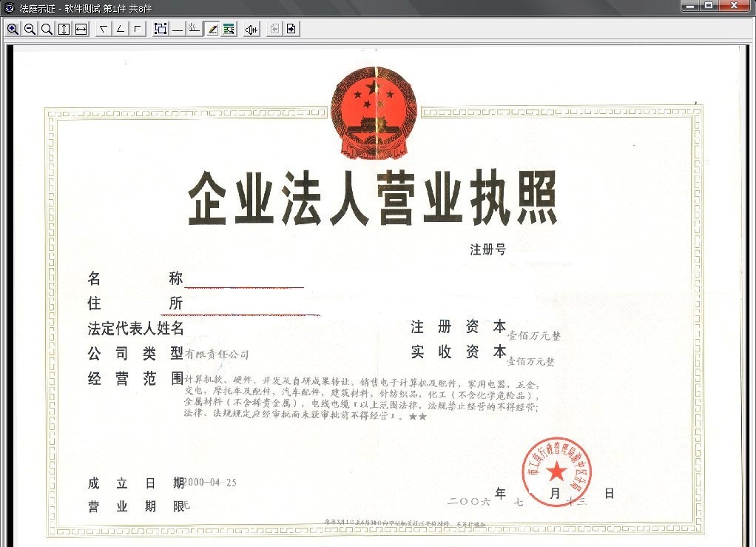756x547 pixels.
Task: Select the plain magnifier glass tool
Action: click(x=47, y=29)
